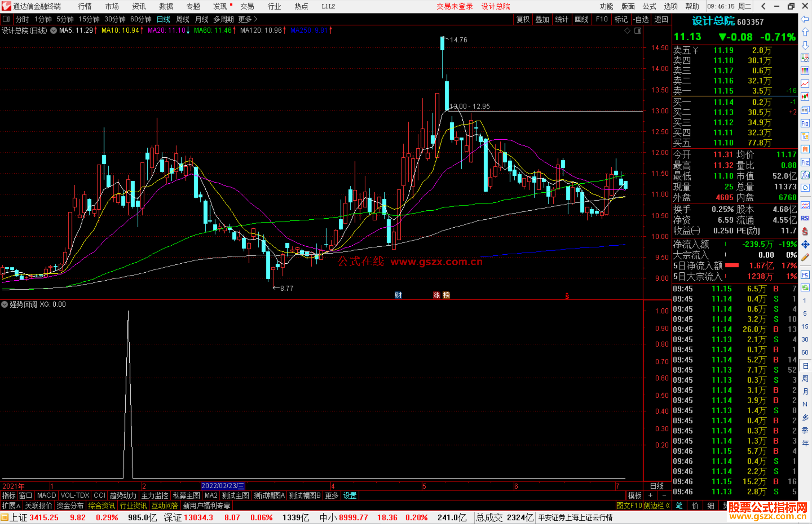Toggle 强势回调 indicator circle icon

[5, 304]
